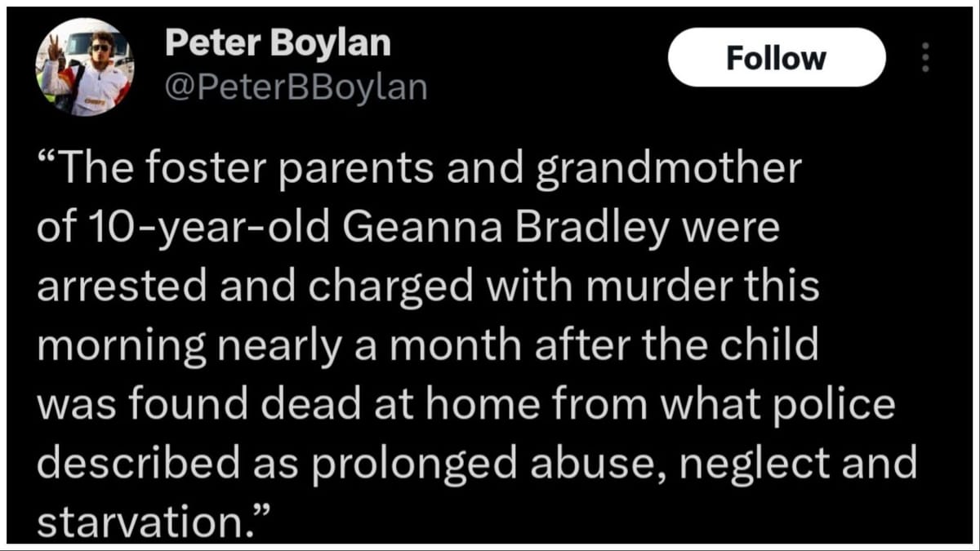Open the three-dot more options menu
This screenshot has height=551, width=980.
[x=924, y=58]
